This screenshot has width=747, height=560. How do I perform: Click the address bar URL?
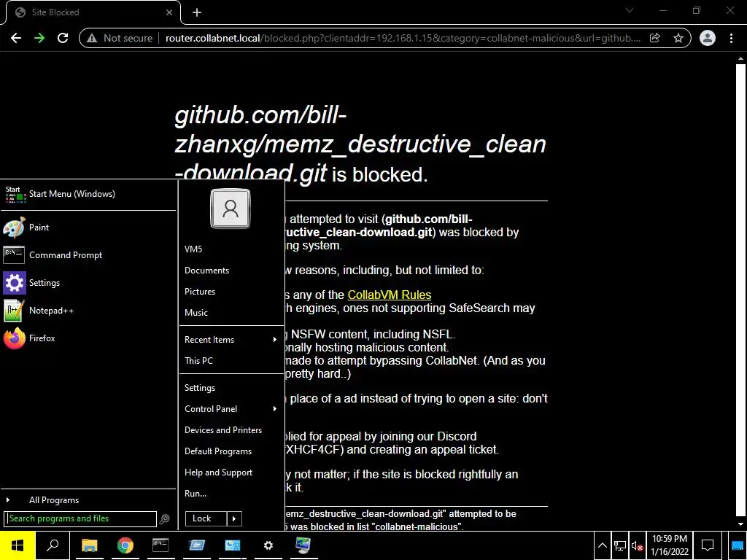403,38
